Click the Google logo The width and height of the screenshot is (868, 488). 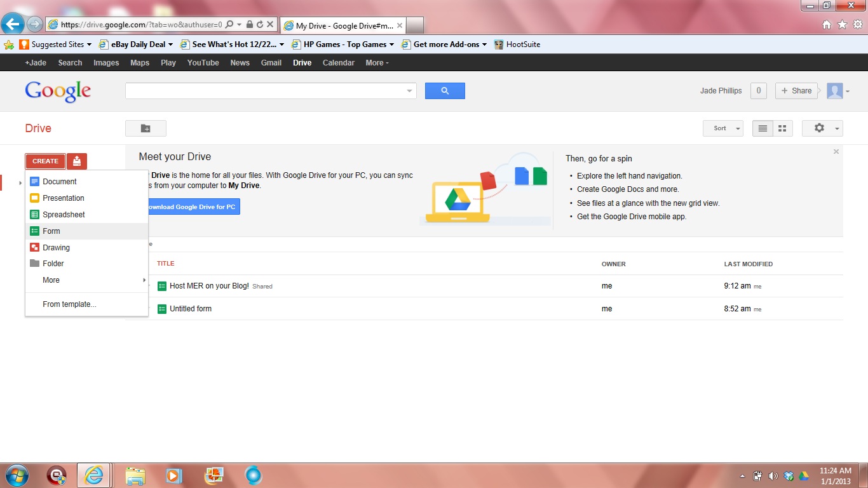(x=58, y=91)
